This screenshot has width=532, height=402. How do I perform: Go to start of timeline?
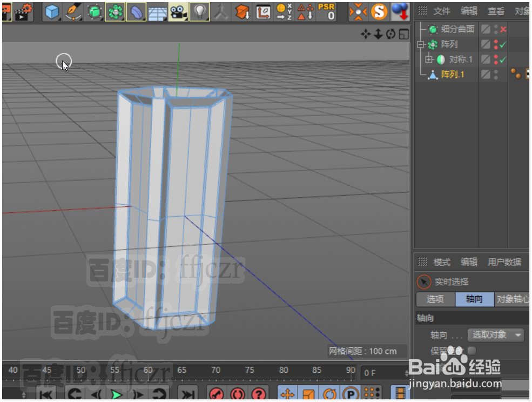pyautogui.click(x=46, y=394)
